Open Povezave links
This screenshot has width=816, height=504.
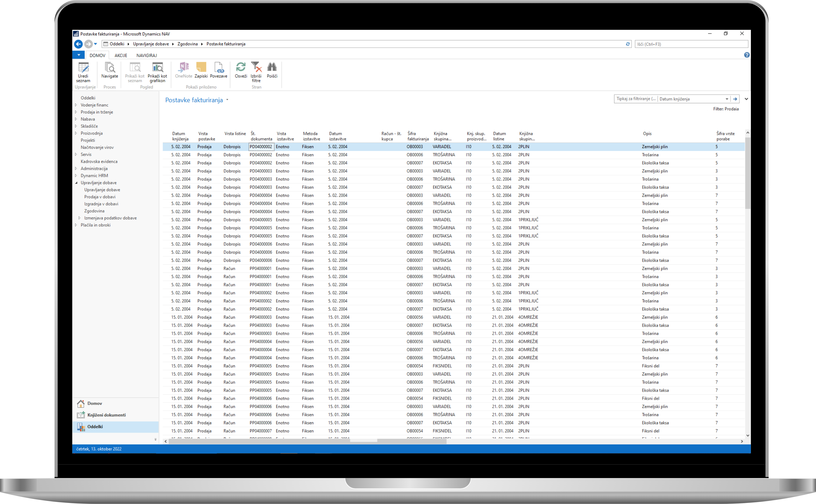[219, 70]
